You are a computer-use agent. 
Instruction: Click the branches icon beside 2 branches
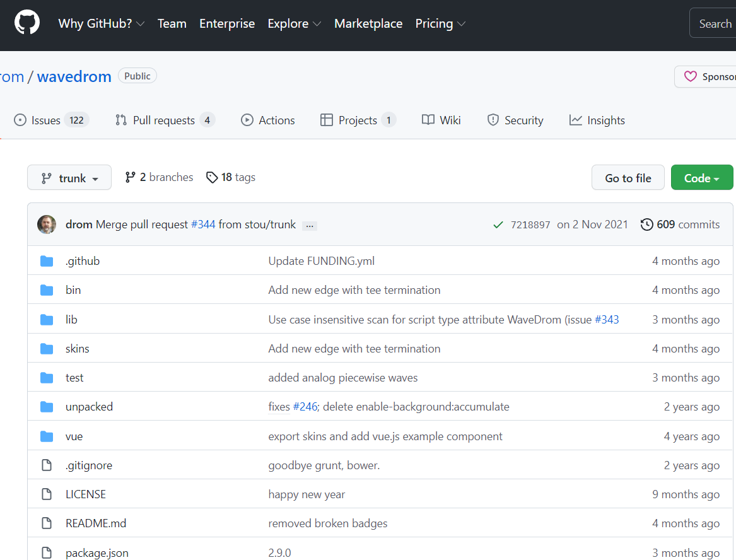click(131, 177)
